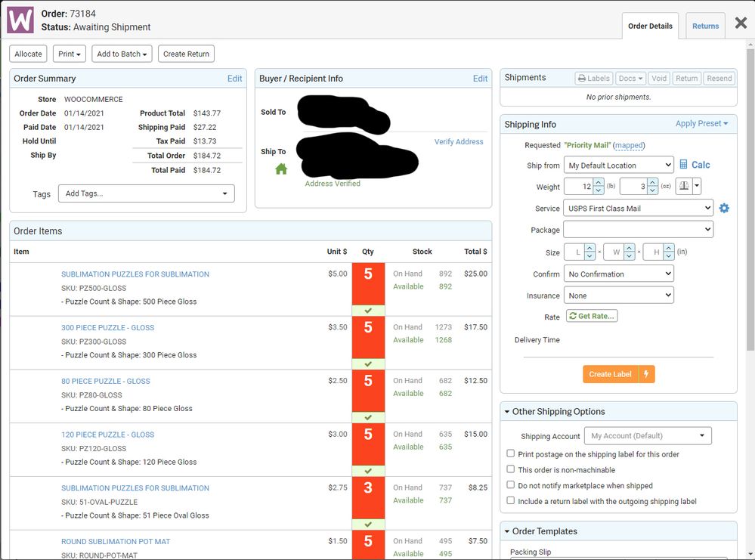Click the weight pounds input field

(578, 187)
